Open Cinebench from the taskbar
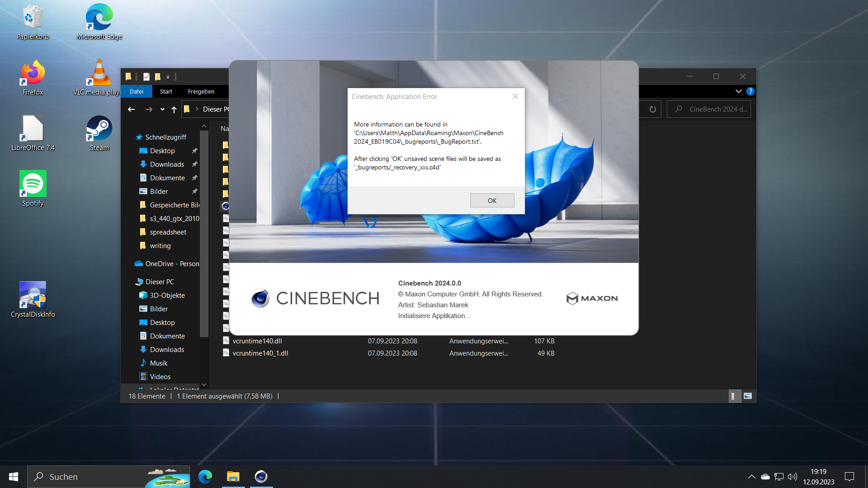Image resolution: width=868 pixels, height=488 pixels. click(261, 476)
